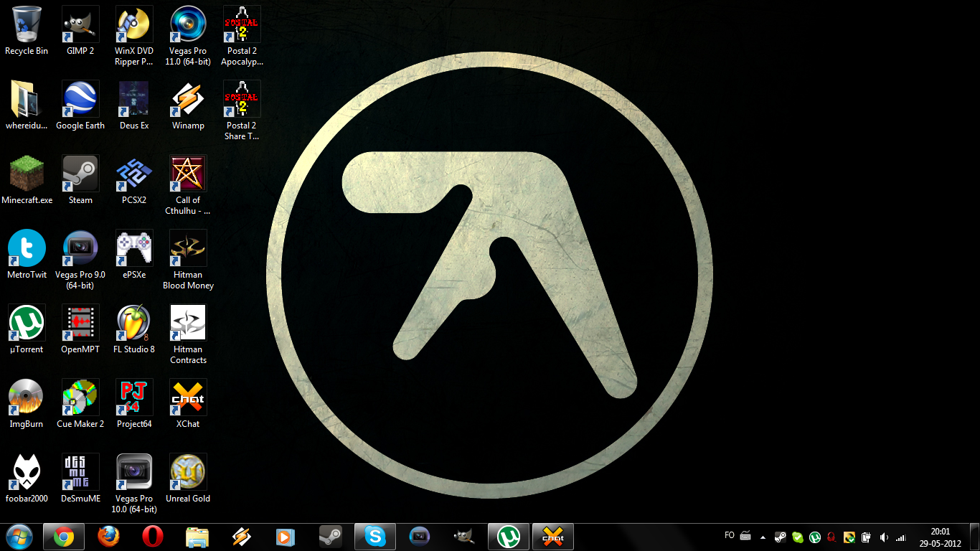Select the µTorrent shortcut on the desktop

coord(27,330)
